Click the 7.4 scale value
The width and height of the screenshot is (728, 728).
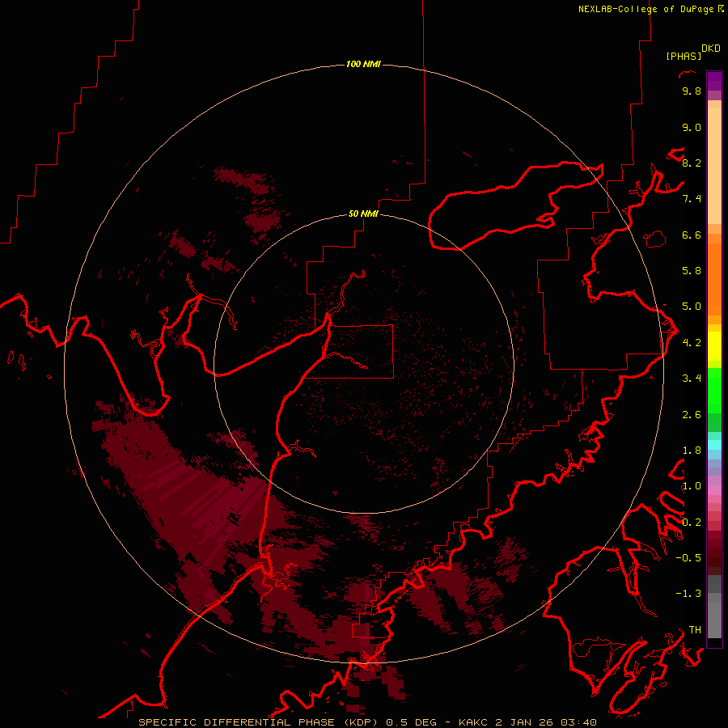click(x=692, y=199)
